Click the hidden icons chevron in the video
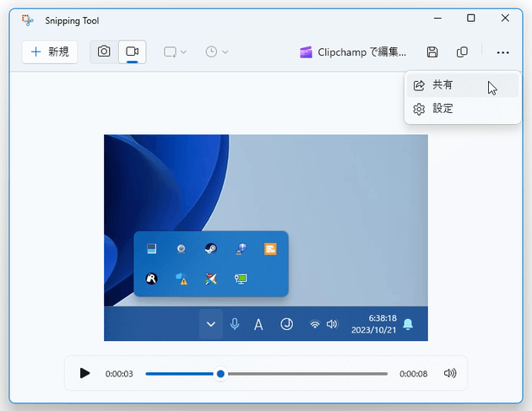Image resolution: width=532 pixels, height=411 pixels. coord(211,324)
